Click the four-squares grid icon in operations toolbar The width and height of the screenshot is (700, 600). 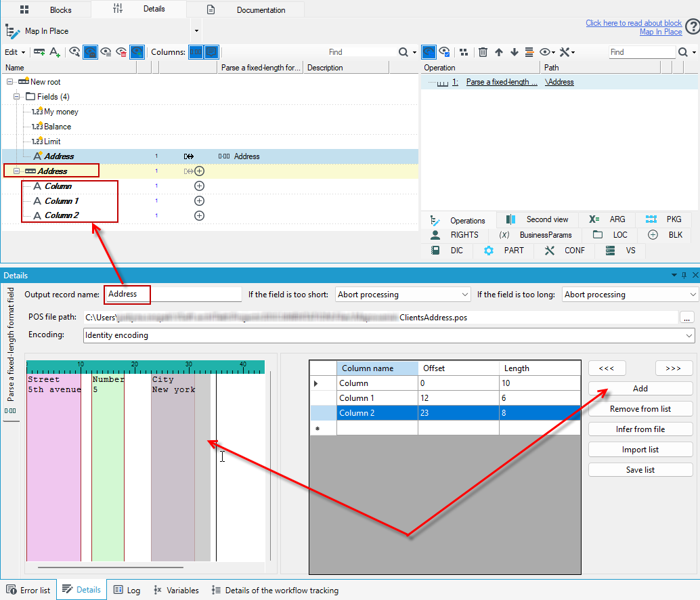(464, 52)
